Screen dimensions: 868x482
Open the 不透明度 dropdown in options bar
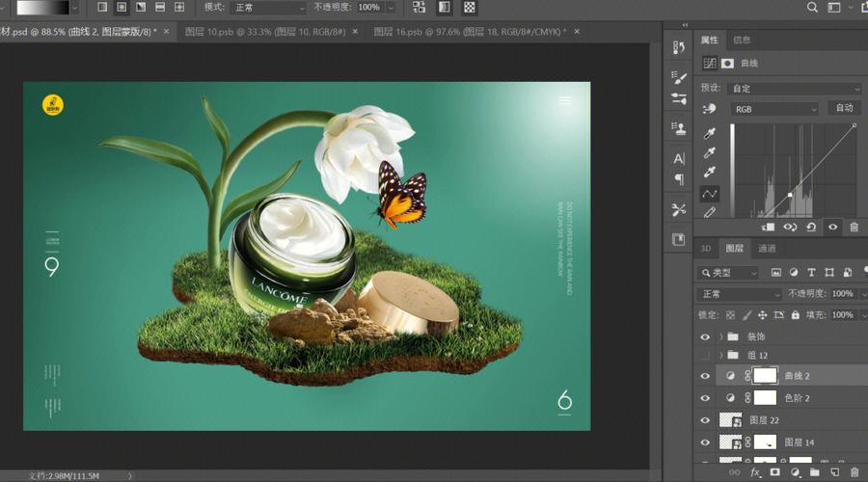pos(392,8)
